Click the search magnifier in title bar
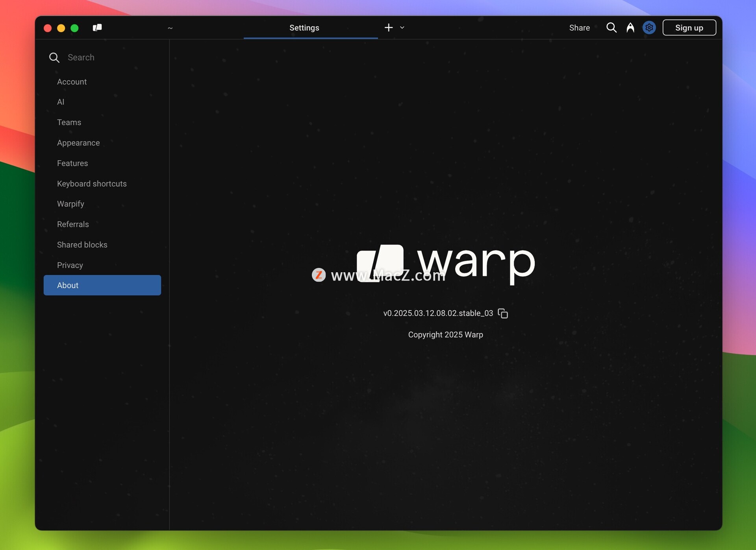Screen dimensions: 756x550 click(x=611, y=28)
